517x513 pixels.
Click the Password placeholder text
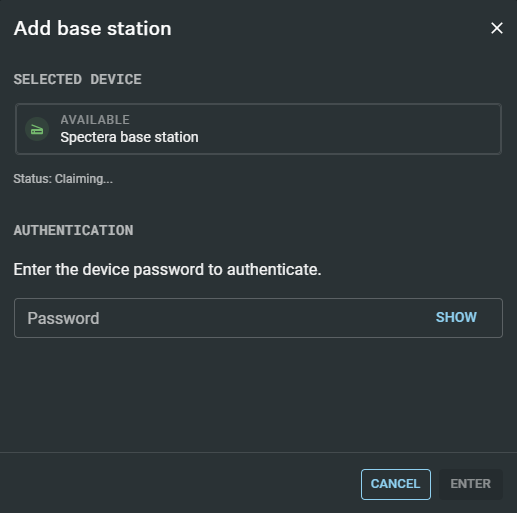click(63, 318)
